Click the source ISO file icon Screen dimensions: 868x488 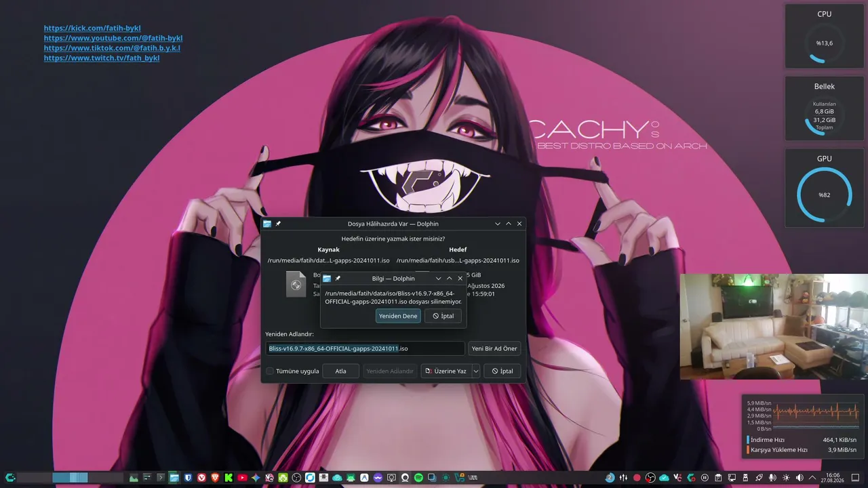click(x=296, y=284)
